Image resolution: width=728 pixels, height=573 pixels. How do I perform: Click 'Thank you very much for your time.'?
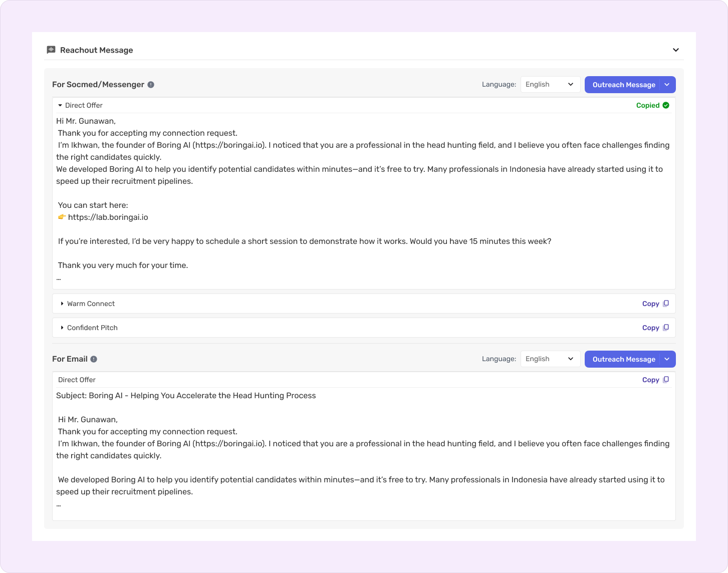click(123, 265)
